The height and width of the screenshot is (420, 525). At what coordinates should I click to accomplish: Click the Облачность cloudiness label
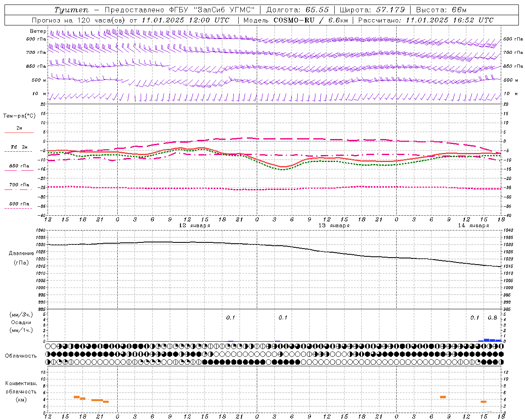pyautogui.click(x=21, y=356)
